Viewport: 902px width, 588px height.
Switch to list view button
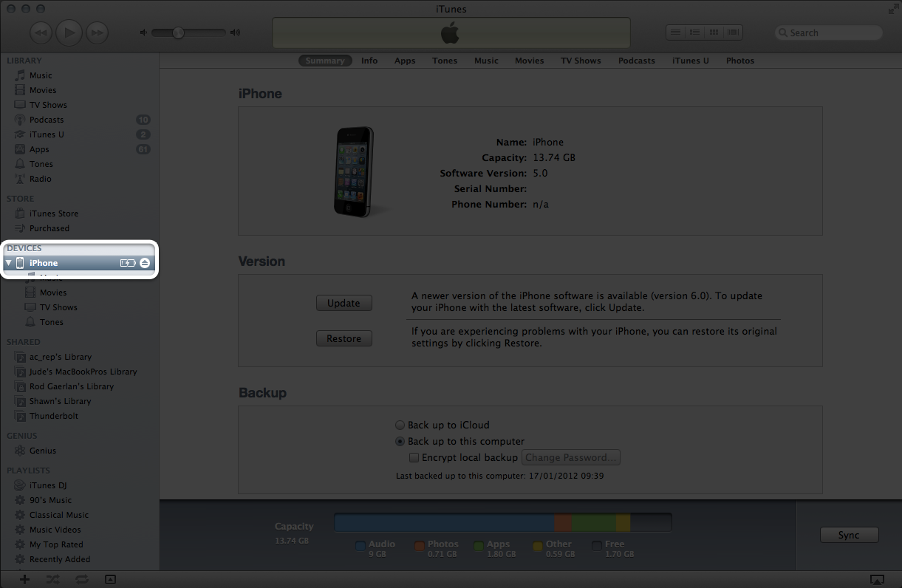tap(675, 33)
